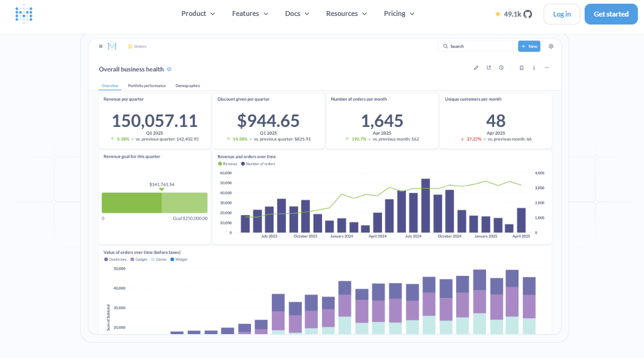Click the star icon beside 49.1k
This screenshot has width=644, height=358.
(x=498, y=14)
